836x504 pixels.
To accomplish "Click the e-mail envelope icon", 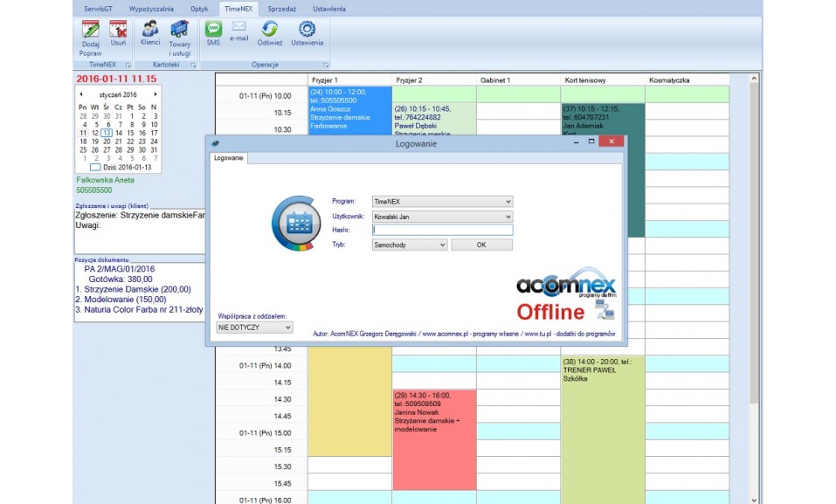I will (238, 29).
